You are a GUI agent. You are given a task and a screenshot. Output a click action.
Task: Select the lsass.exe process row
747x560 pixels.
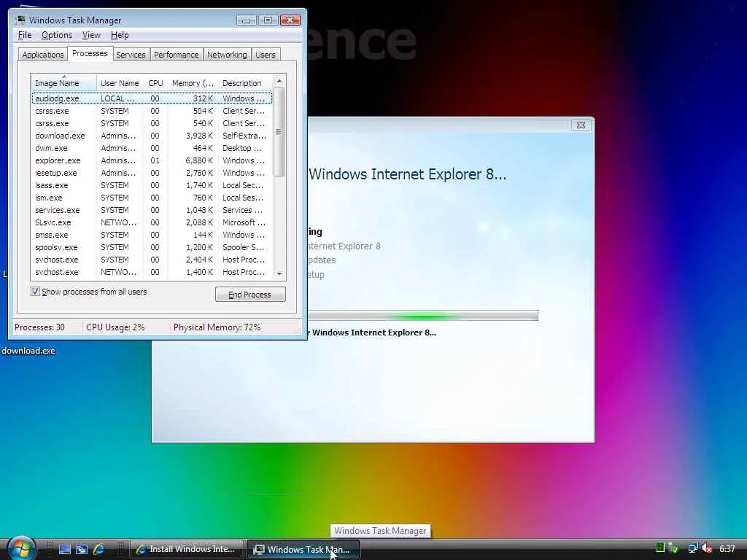point(152,185)
